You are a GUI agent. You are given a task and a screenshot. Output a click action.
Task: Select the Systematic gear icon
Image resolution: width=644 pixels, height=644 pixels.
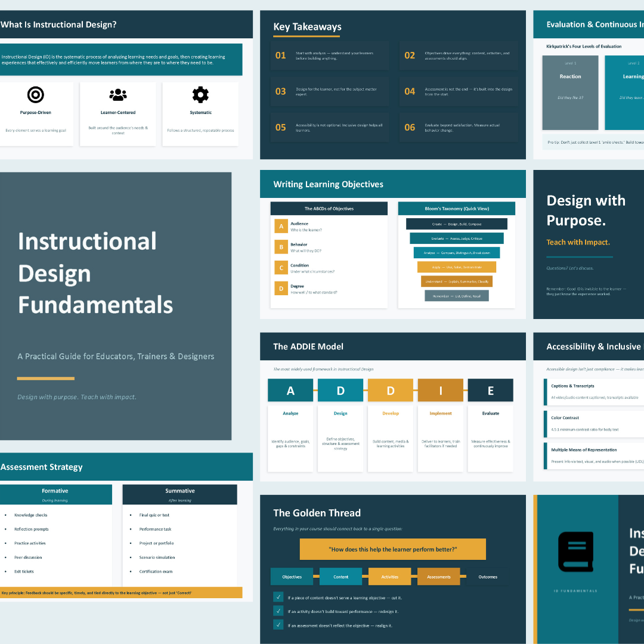coord(200,94)
